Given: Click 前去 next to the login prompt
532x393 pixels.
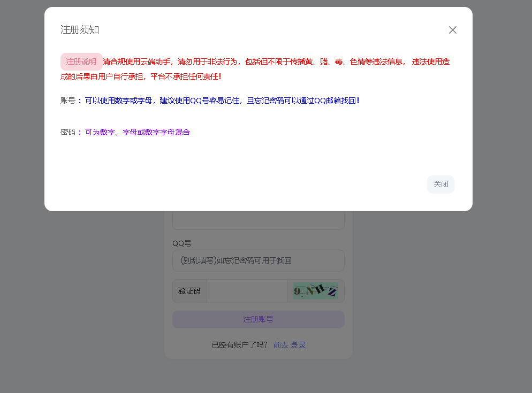Looking at the screenshot, I should 280,345.
